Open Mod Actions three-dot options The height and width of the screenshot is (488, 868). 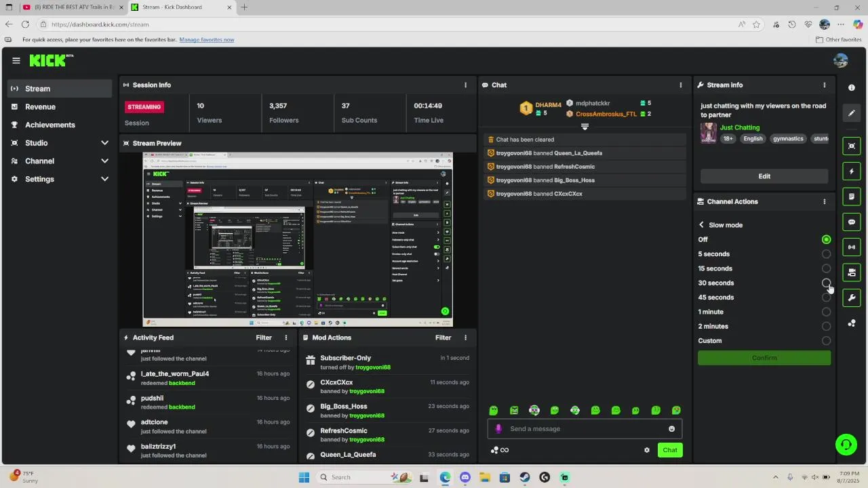[465, 338]
